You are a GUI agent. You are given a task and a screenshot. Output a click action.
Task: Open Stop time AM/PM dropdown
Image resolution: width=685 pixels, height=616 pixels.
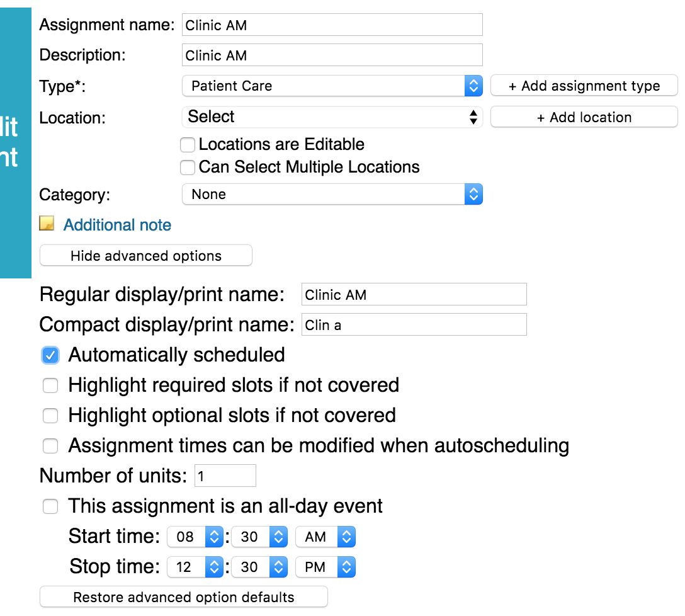(x=326, y=567)
